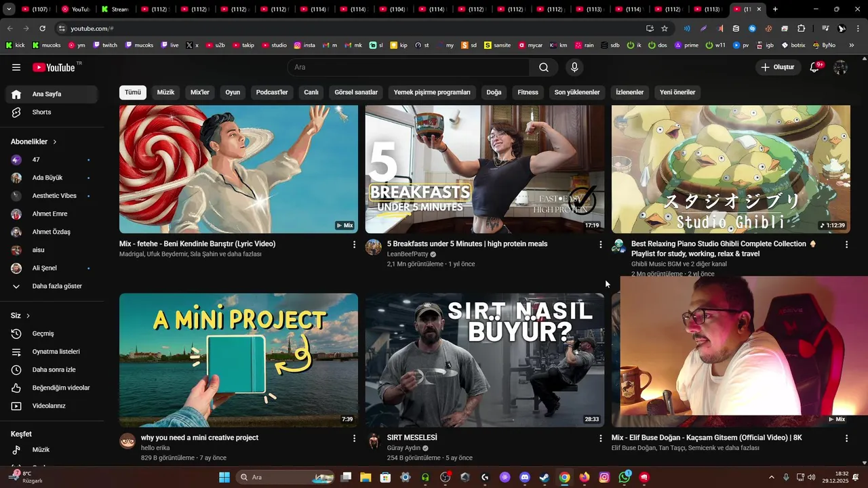Open the Aesthetic Vibes subscription

click(x=53, y=196)
